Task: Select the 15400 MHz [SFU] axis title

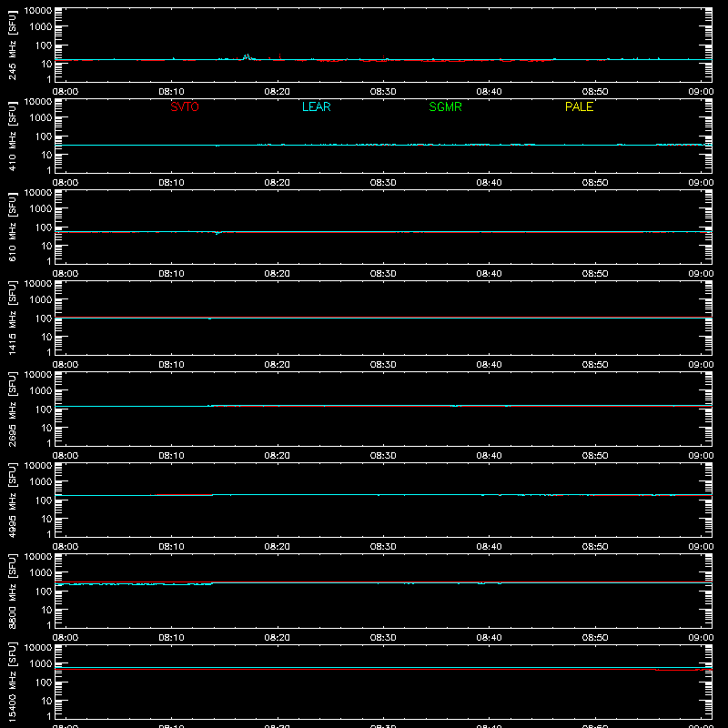Action: point(13,682)
